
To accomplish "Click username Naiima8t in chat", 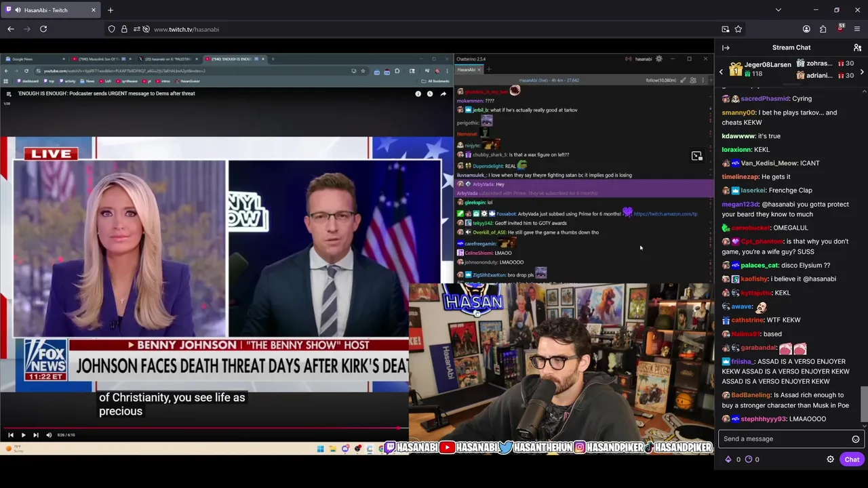I will 746,334.
